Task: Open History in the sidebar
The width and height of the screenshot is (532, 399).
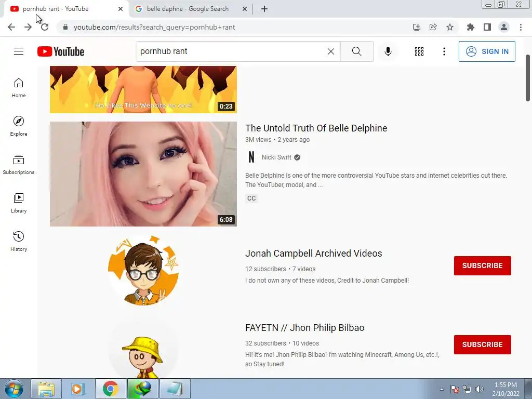Action: click(x=19, y=241)
